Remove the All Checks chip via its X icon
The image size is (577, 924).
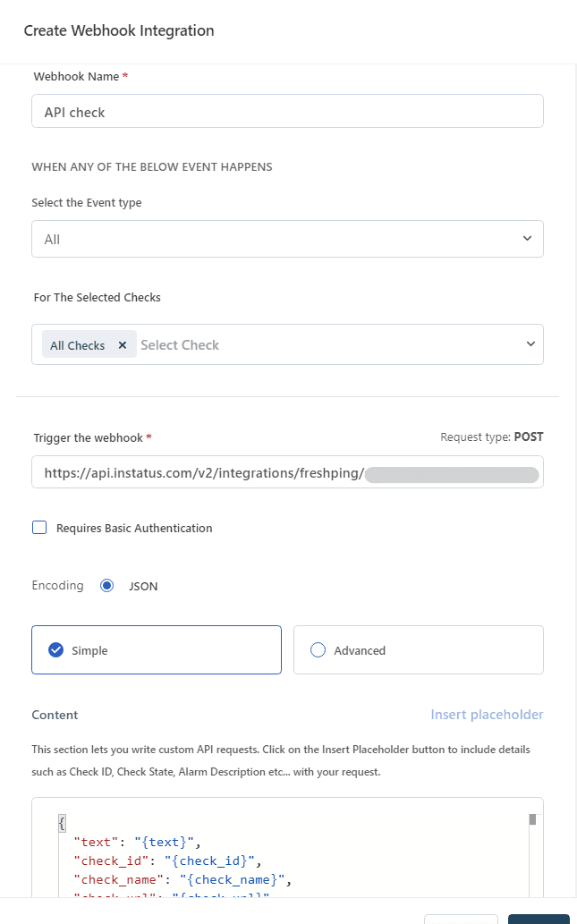(122, 343)
